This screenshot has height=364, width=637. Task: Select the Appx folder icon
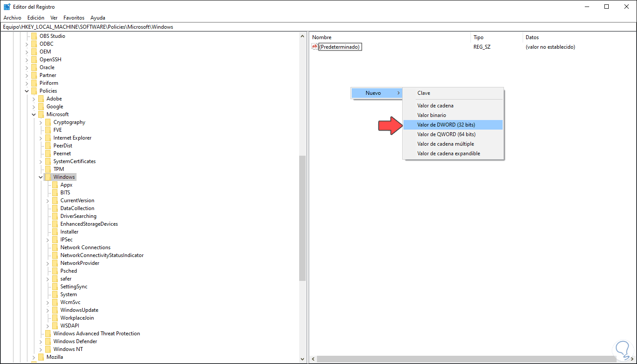(55, 185)
